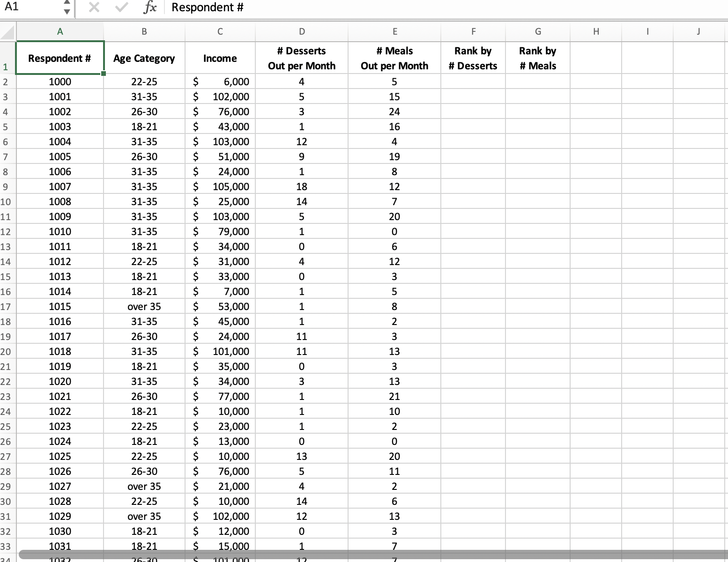Select column D header
This screenshot has width=728, height=562.
302,32
